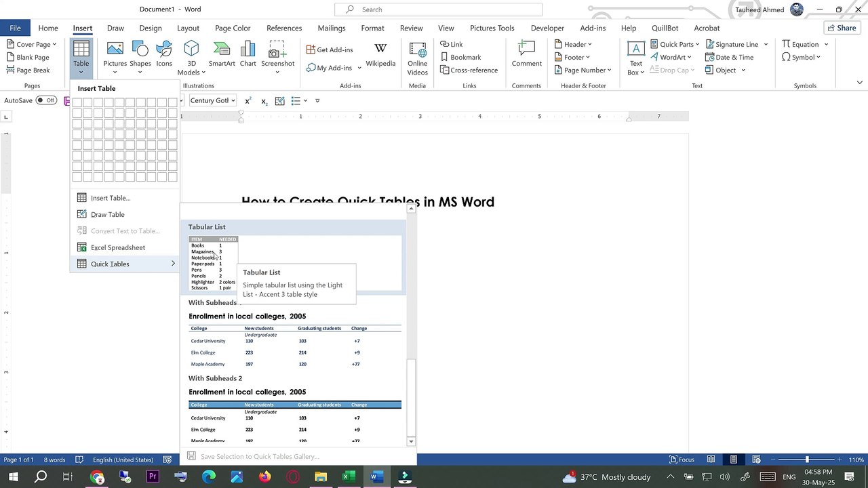Insert a Blank Page

pos(28,57)
